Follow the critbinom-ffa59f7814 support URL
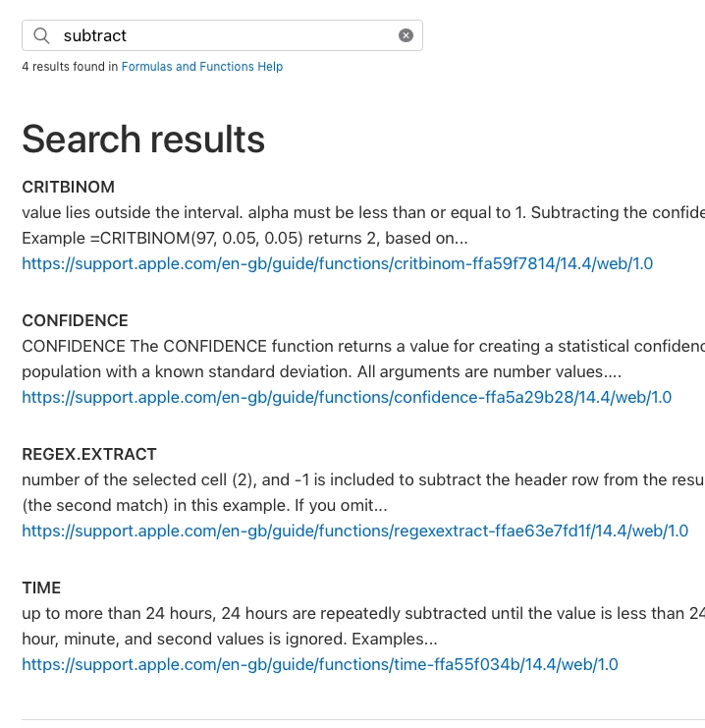The image size is (705, 728). (x=337, y=263)
